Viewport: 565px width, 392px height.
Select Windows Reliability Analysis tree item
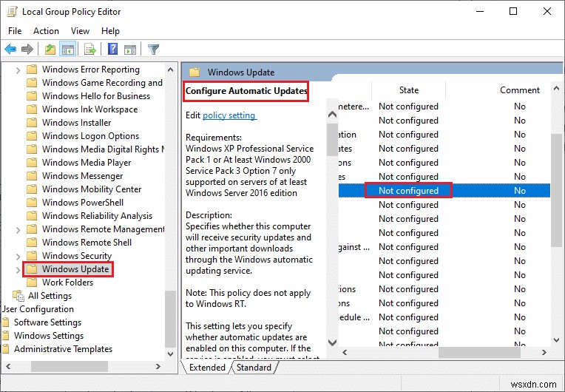pos(97,216)
